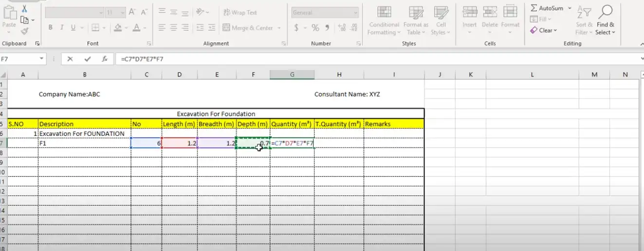Center text horizontally in Alignment group
The width and height of the screenshot is (644, 251).
coord(174,28)
